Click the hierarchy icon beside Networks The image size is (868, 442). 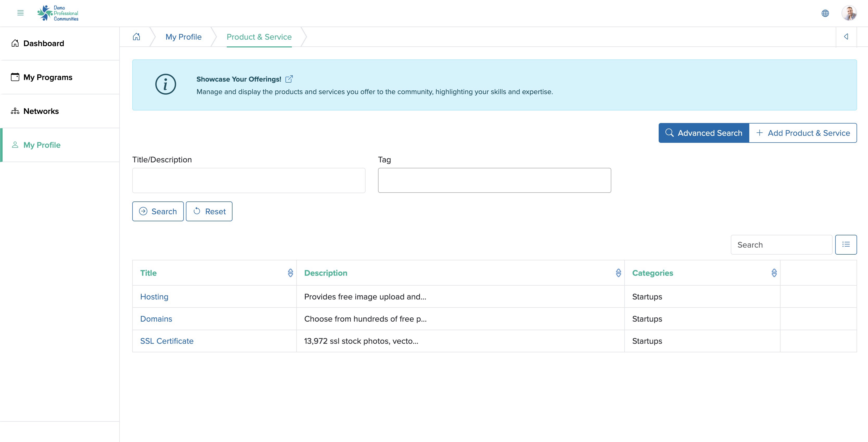pyautogui.click(x=15, y=111)
